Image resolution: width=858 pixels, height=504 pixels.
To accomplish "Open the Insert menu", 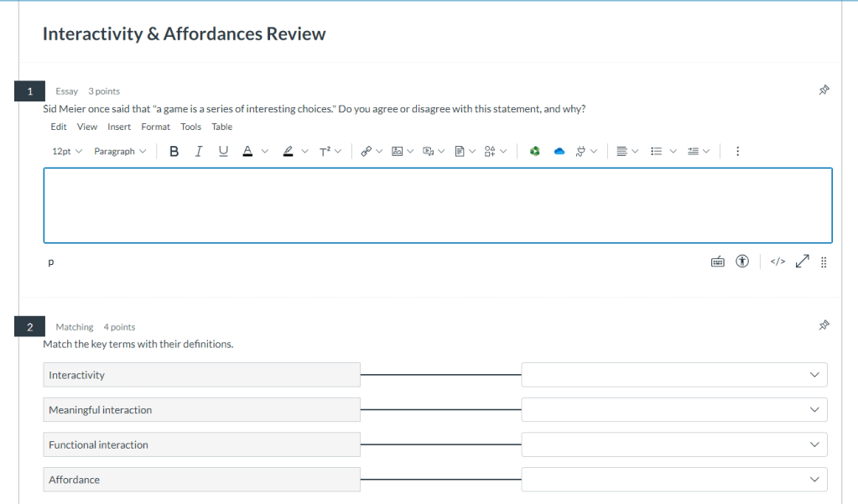I will coord(119,127).
